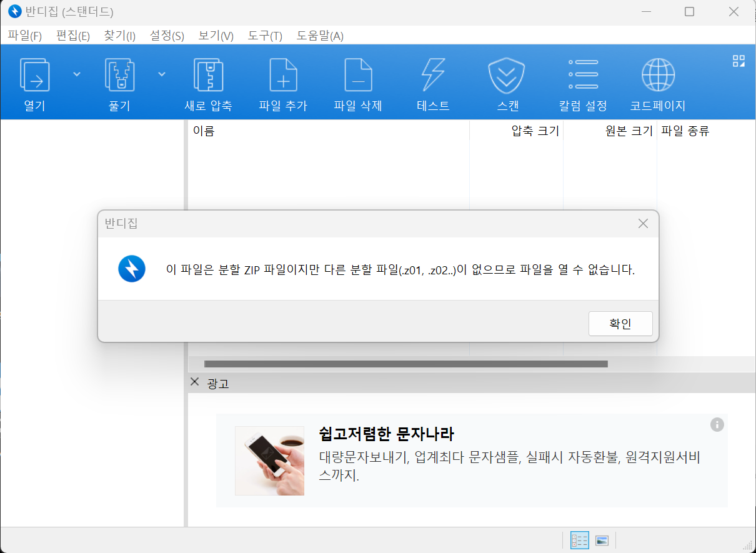Click the toolbar layout grid icon at top right

click(739, 61)
